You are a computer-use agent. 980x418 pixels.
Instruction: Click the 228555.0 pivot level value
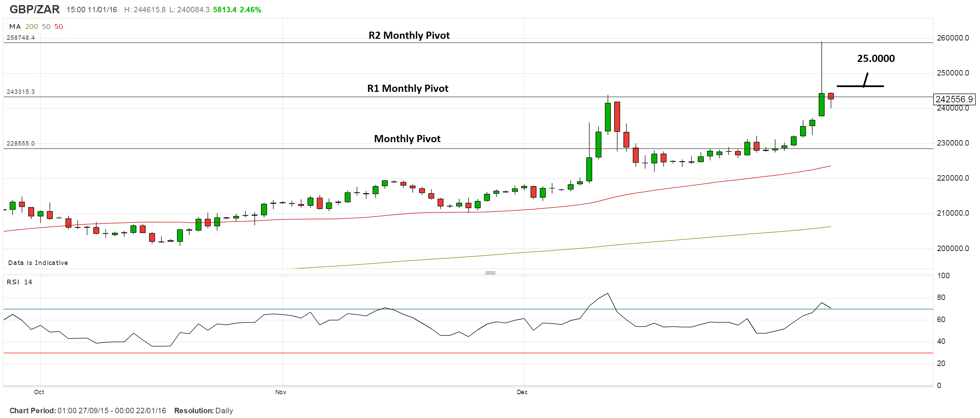click(20, 144)
